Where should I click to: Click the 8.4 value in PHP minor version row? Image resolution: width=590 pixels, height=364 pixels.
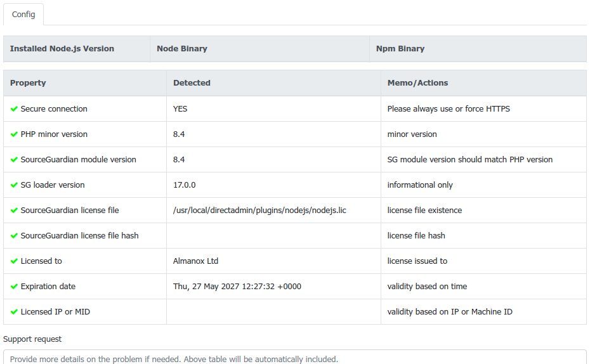click(x=179, y=134)
